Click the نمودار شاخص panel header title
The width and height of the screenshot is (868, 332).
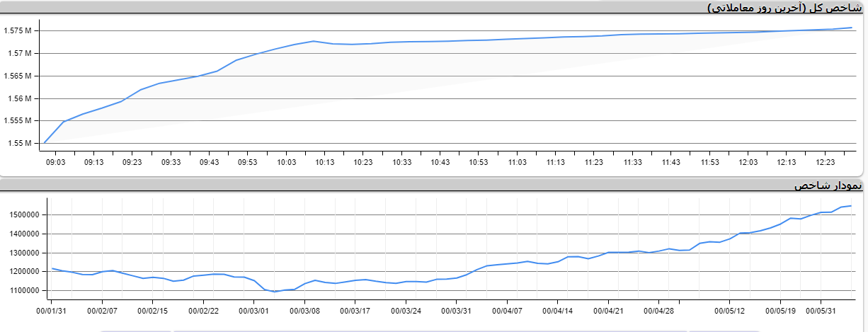click(827, 185)
